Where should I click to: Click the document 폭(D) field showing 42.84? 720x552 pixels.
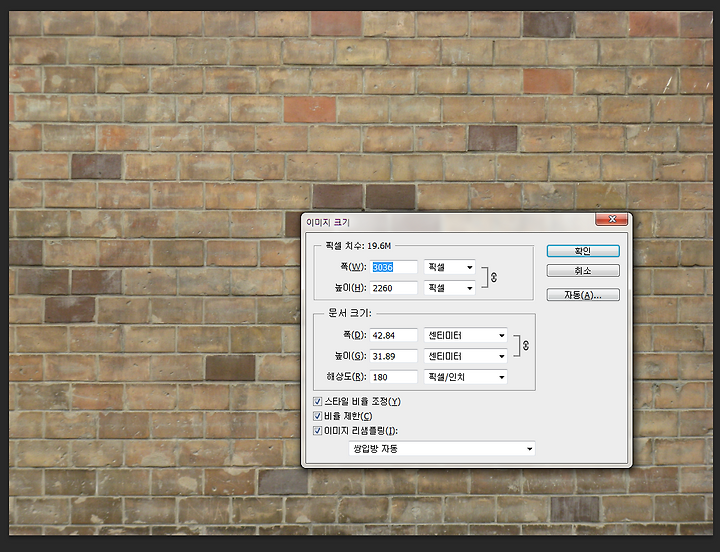click(394, 335)
